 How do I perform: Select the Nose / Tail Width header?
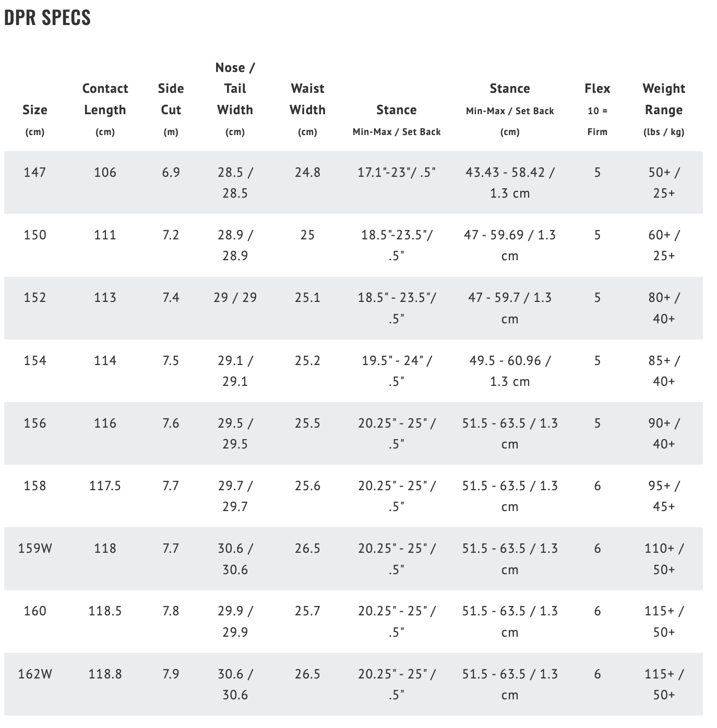click(235, 89)
